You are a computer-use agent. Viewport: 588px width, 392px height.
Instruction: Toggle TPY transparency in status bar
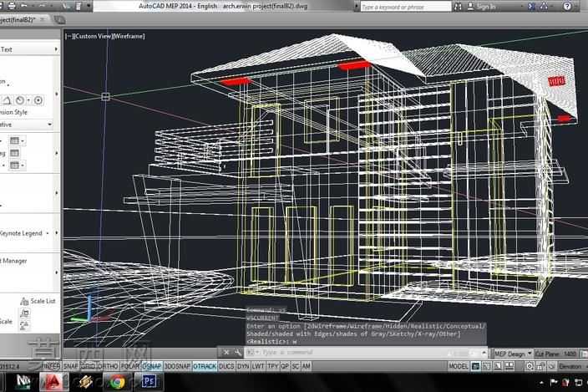tap(272, 366)
